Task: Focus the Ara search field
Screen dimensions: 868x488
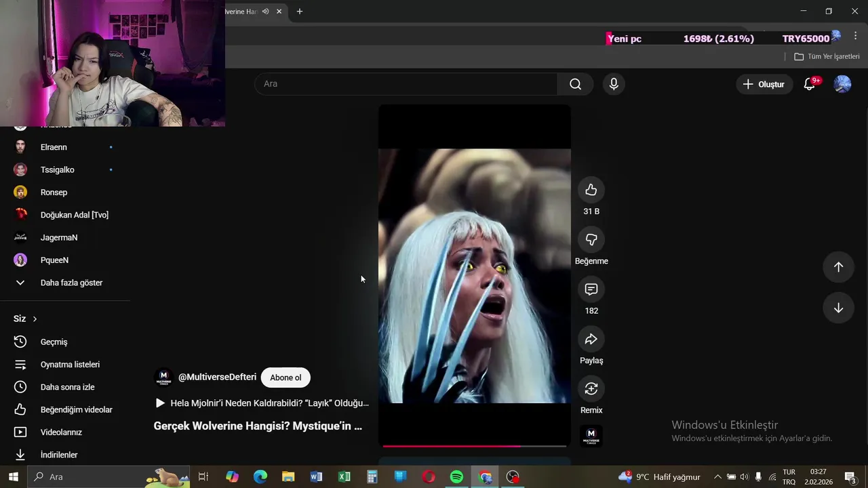Action: point(406,84)
